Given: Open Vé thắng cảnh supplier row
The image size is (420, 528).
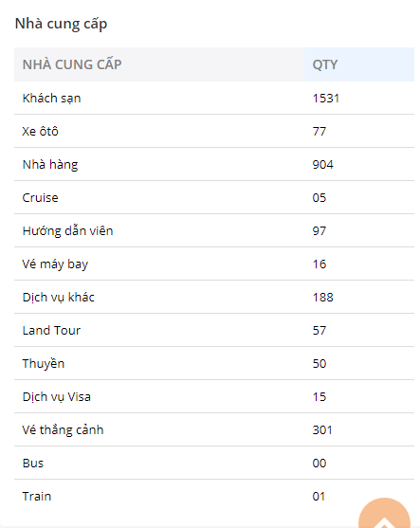Looking at the screenshot, I should point(214,429).
